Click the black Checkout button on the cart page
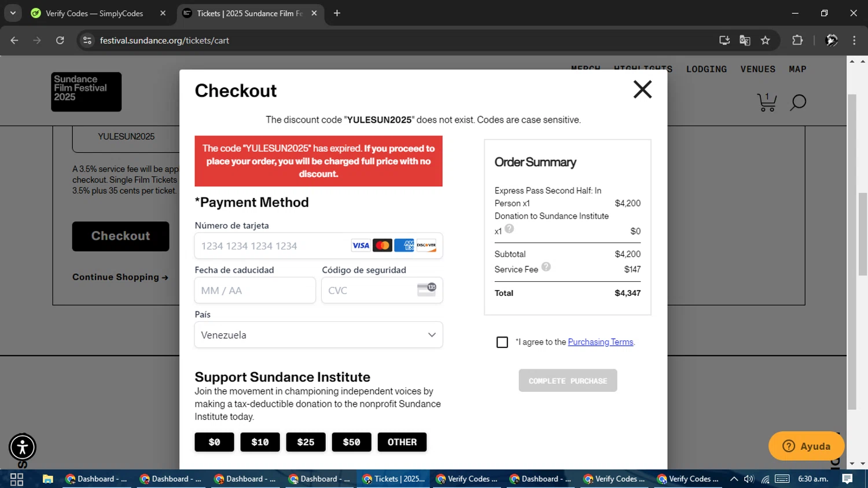Viewport: 868px width, 488px height. tap(120, 236)
